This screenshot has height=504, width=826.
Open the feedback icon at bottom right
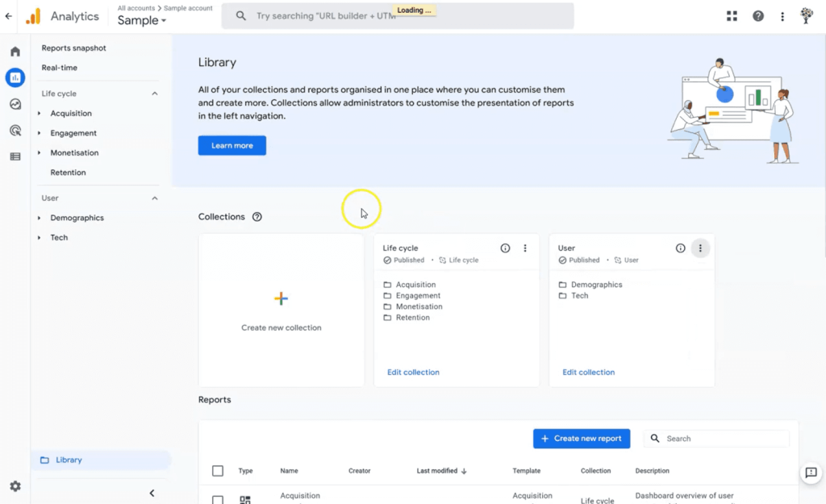[811, 473]
